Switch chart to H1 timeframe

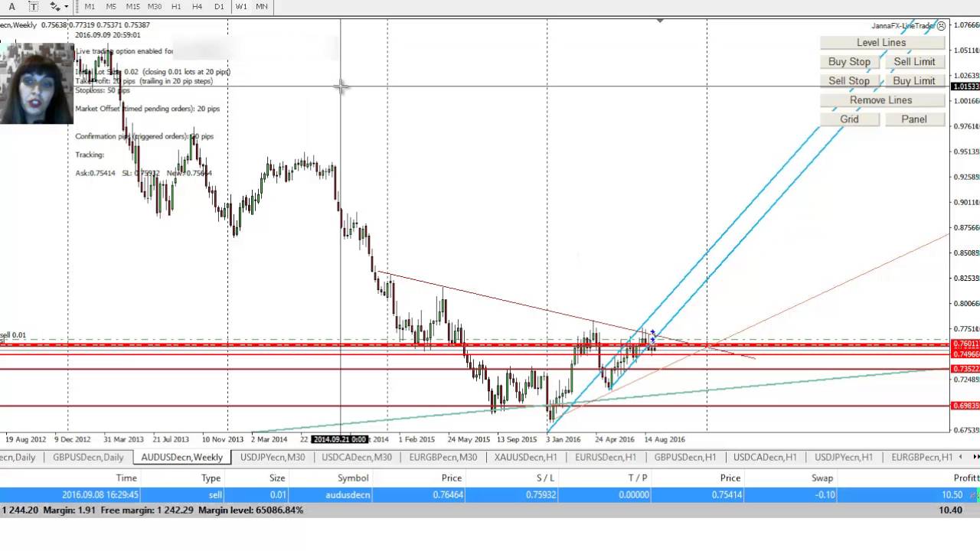[x=176, y=6]
